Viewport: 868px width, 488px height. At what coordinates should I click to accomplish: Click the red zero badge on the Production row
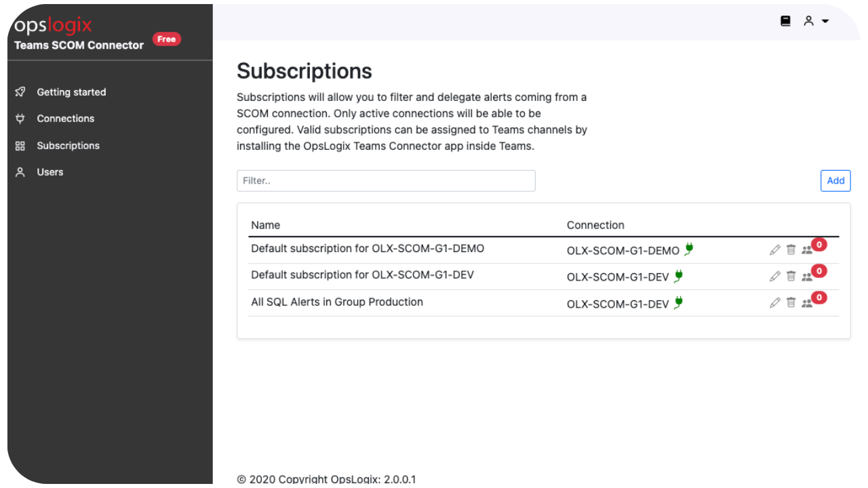click(x=818, y=298)
